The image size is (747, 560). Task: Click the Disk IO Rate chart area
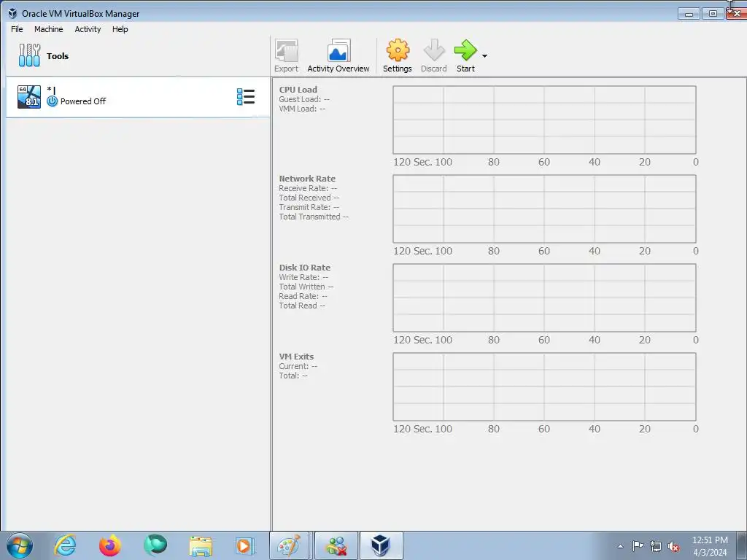(x=544, y=298)
